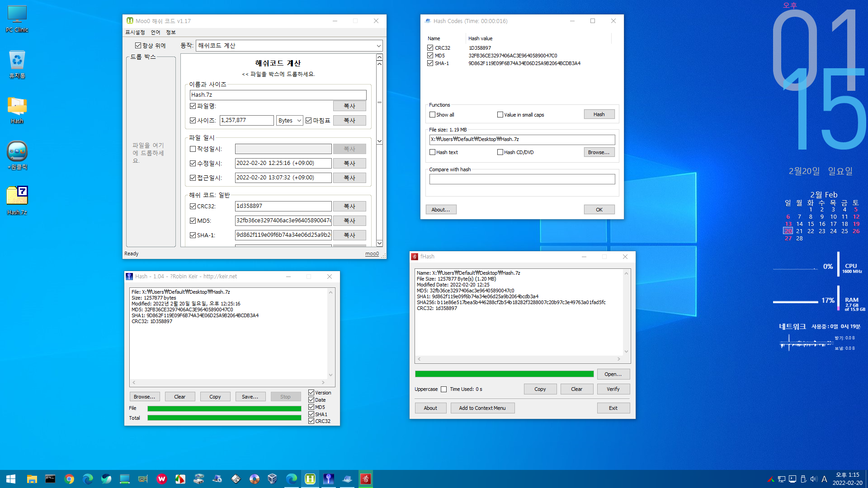
Task: Toggle 마침표 checkbox in Moo0
Action: click(309, 120)
